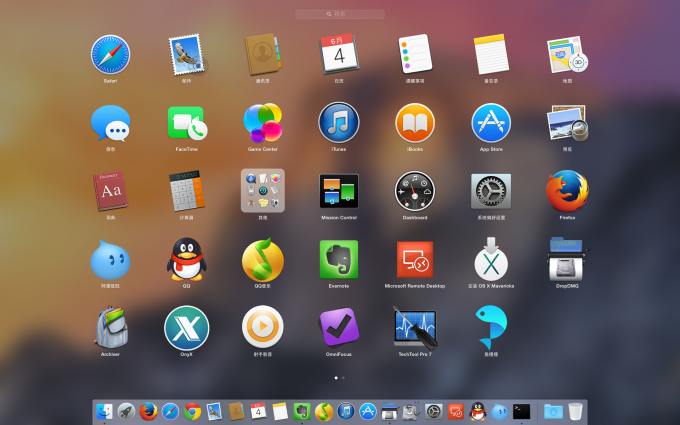Open Safari from the Launchpad grid
This screenshot has height=425, width=680.
coord(110,55)
